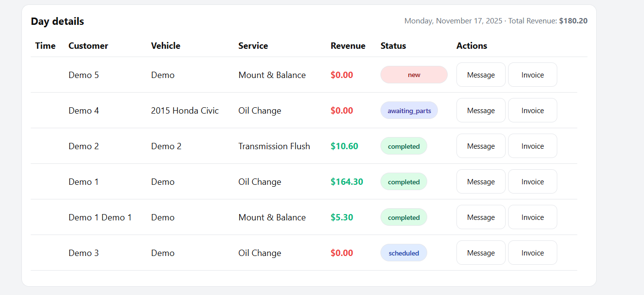Click the Revenue column header

tap(347, 46)
